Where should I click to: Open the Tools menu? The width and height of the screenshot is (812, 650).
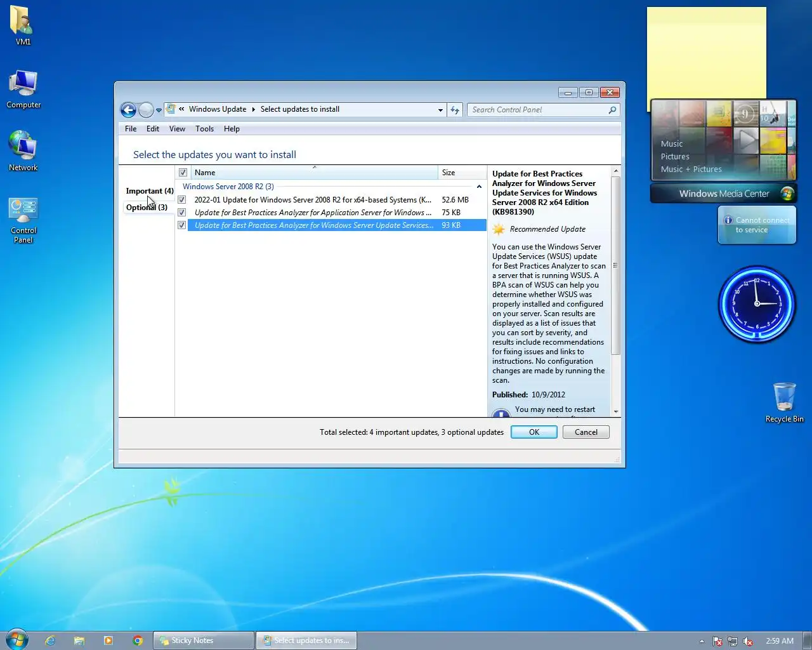tap(204, 129)
